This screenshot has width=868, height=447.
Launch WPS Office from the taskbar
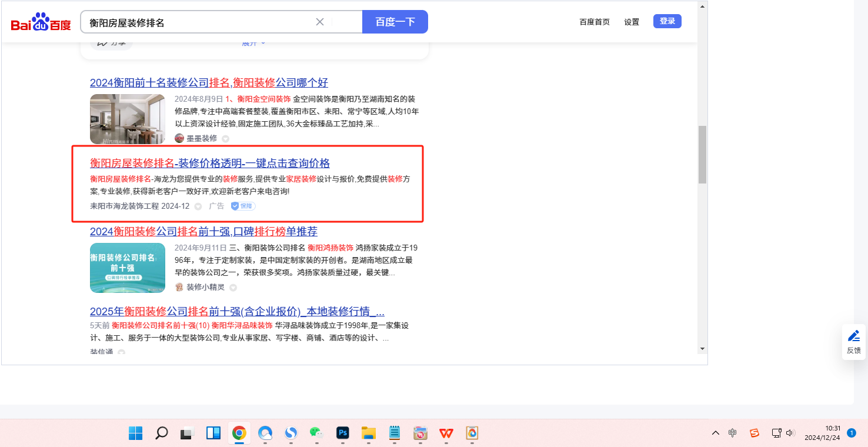[x=446, y=433]
